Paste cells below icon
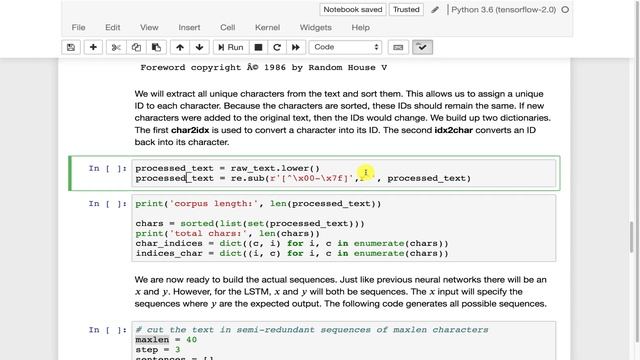This screenshot has width=640, height=360. (x=156, y=47)
